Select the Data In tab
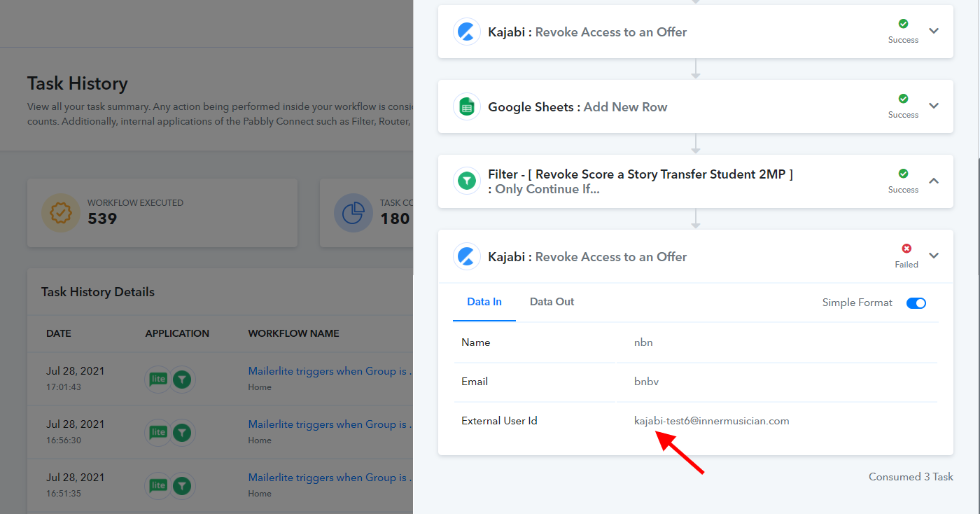980x514 pixels. [484, 302]
